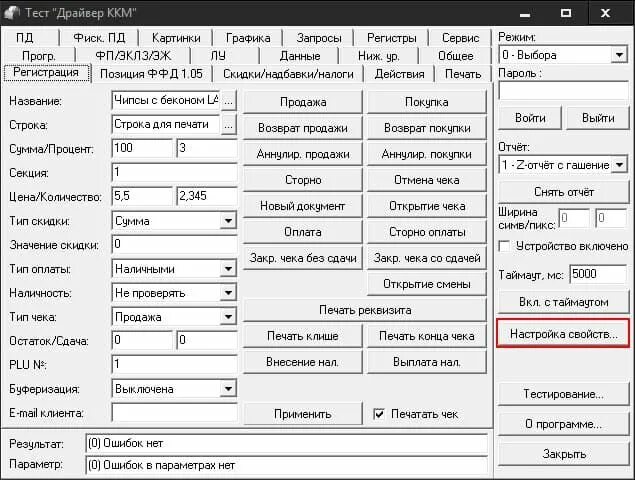Click the Печать клише button
The image size is (635, 480).
(303, 336)
